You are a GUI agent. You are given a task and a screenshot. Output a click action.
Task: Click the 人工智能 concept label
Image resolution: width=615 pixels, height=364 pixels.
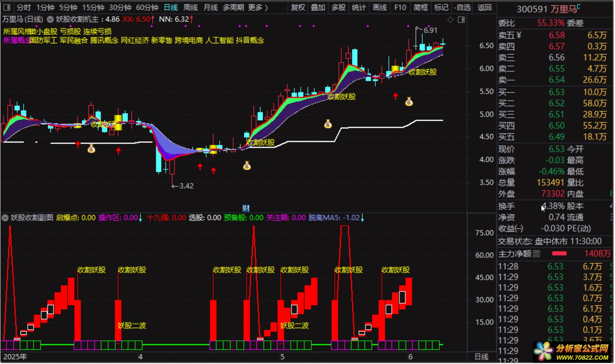coord(219,40)
